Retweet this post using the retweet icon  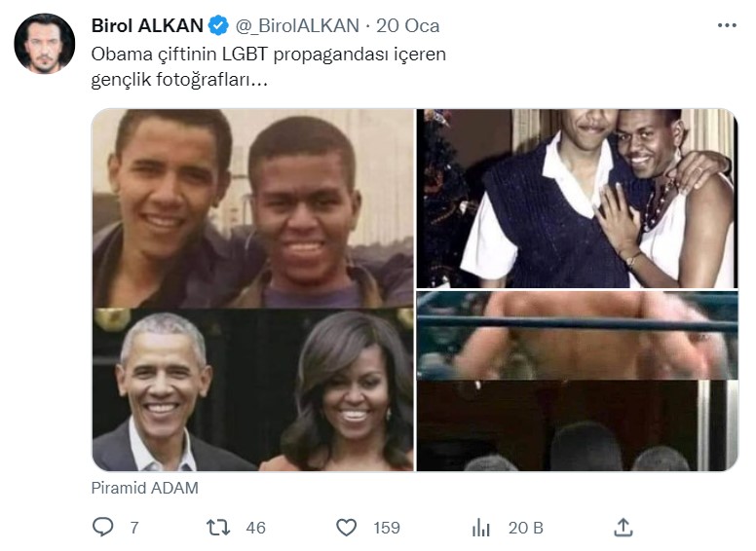point(218,527)
